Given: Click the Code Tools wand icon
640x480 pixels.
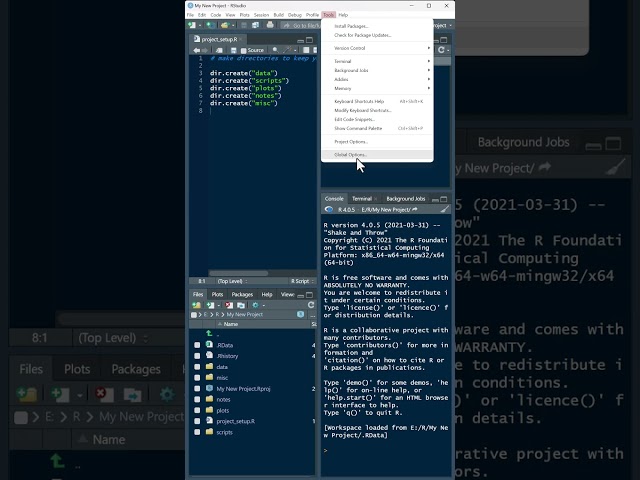Looking at the screenshot, I should pyautogui.click(x=288, y=50).
